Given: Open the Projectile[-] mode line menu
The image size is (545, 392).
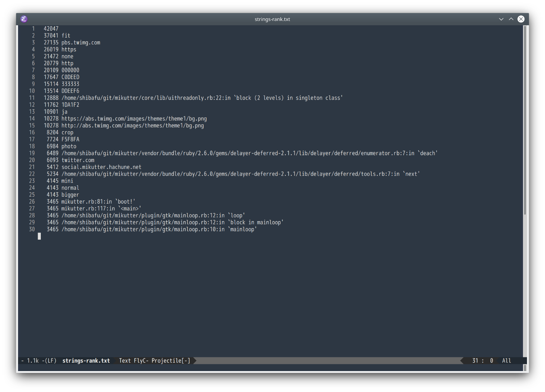Looking at the screenshot, I should pos(170,361).
